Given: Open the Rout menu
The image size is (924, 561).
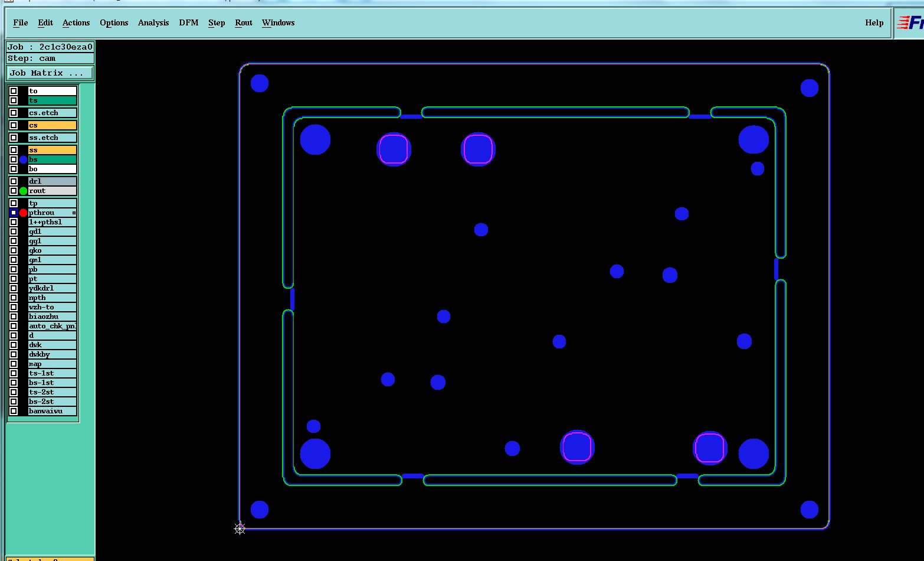Looking at the screenshot, I should (244, 22).
